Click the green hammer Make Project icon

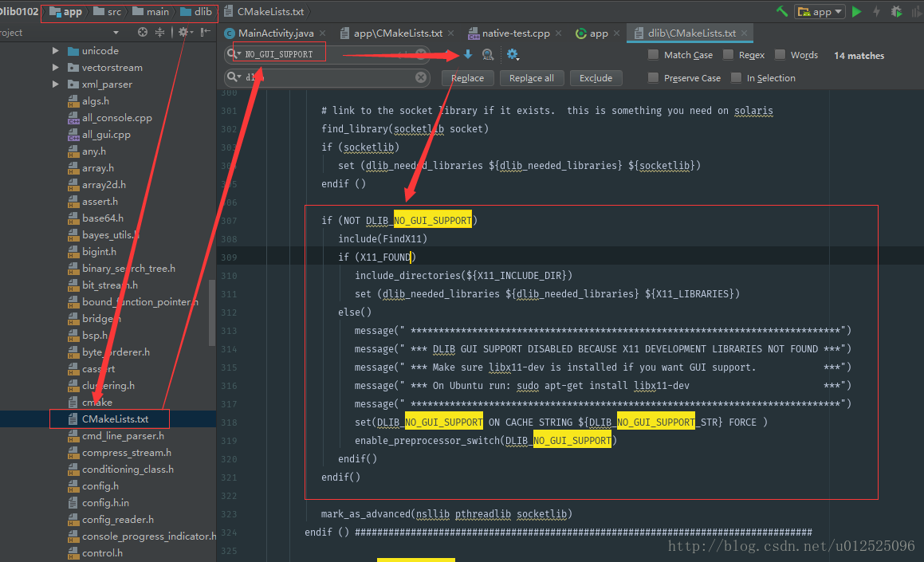pyautogui.click(x=782, y=11)
